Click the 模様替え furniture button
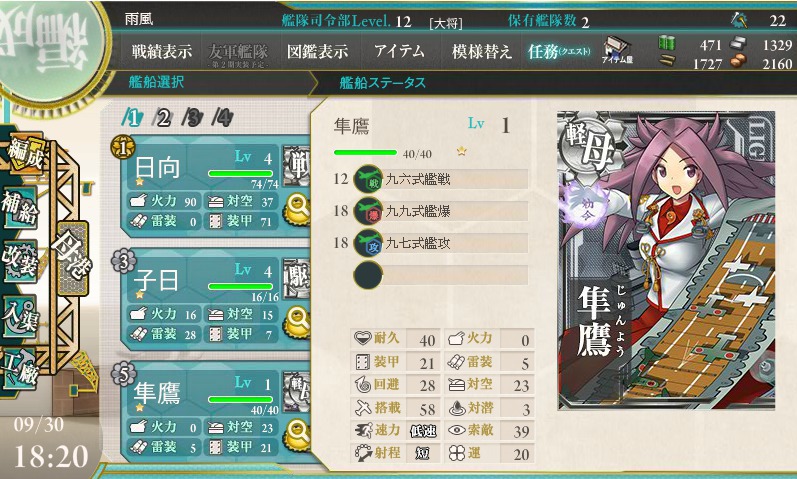 click(481, 51)
